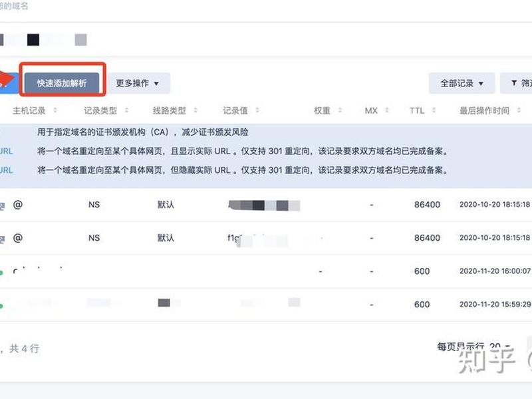
Task: Open the 全部记录 filter dropdown
Action: [462, 83]
